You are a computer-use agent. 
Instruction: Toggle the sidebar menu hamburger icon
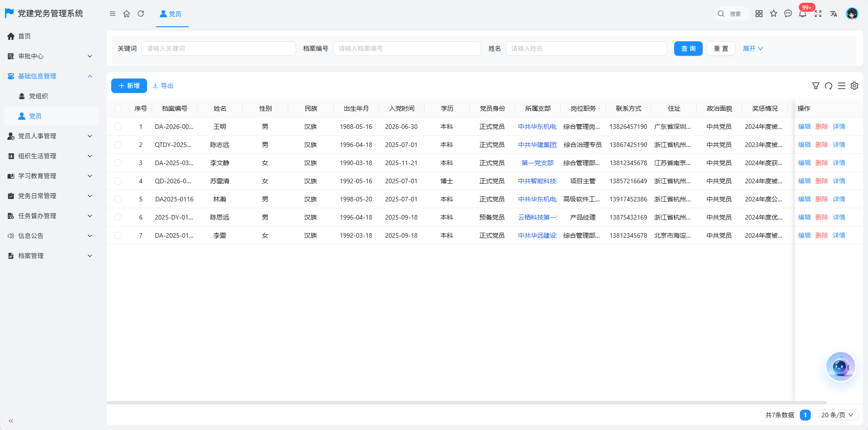coord(113,14)
